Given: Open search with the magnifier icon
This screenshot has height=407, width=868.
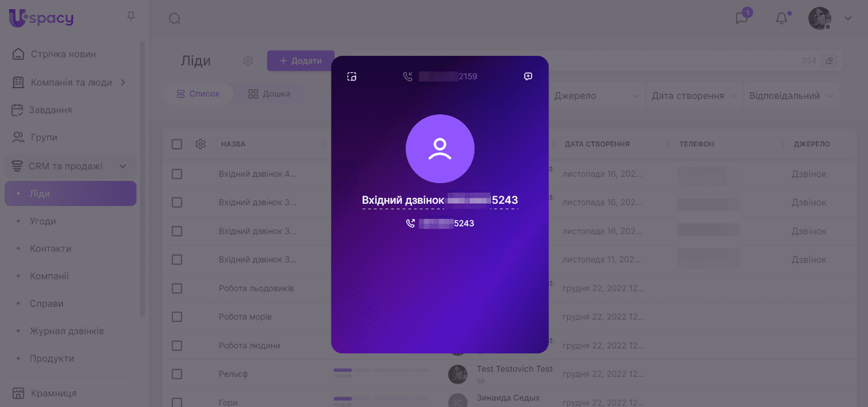Looking at the screenshot, I should [x=175, y=19].
